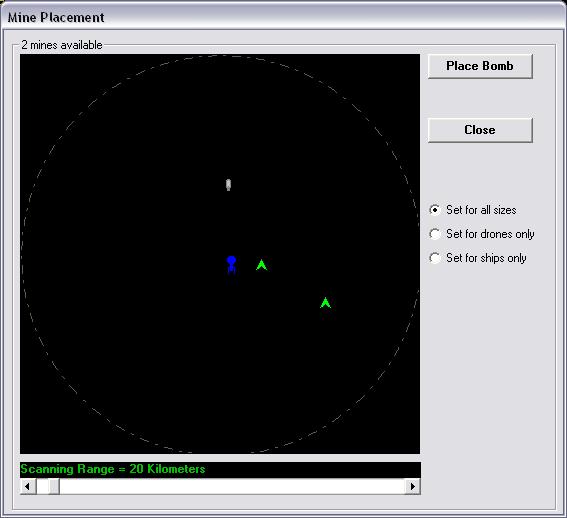
Task: Click the scanning range slider thumb
Action: (48, 487)
